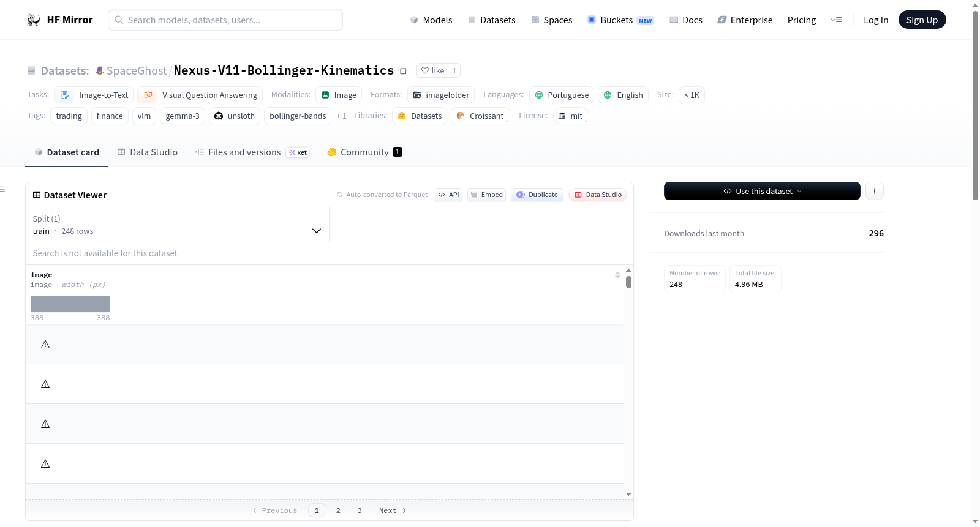Click the SpaceGhost avatar icon

[x=100, y=70]
